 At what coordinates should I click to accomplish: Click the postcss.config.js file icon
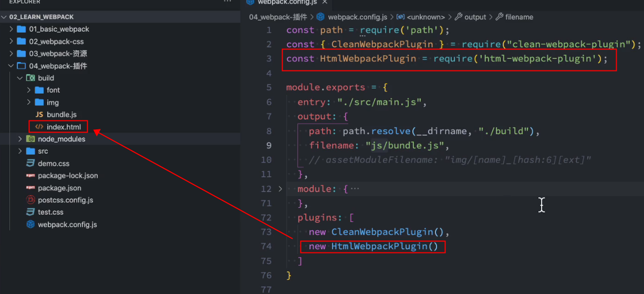pyautogui.click(x=30, y=200)
